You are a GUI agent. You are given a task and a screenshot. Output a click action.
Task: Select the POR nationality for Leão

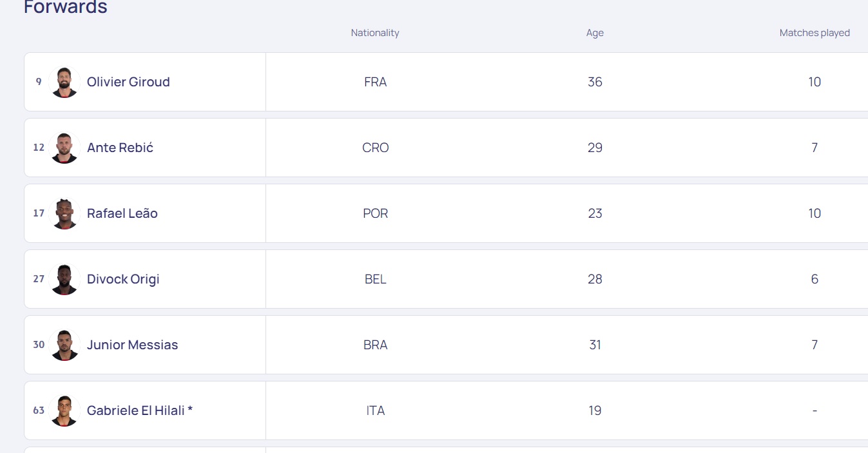click(375, 213)
